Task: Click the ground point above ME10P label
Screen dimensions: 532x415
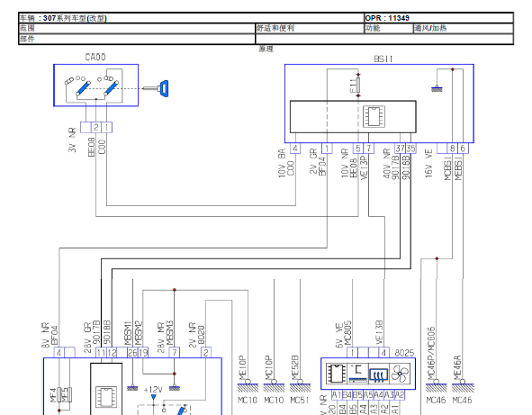Action: pos(248,386)
